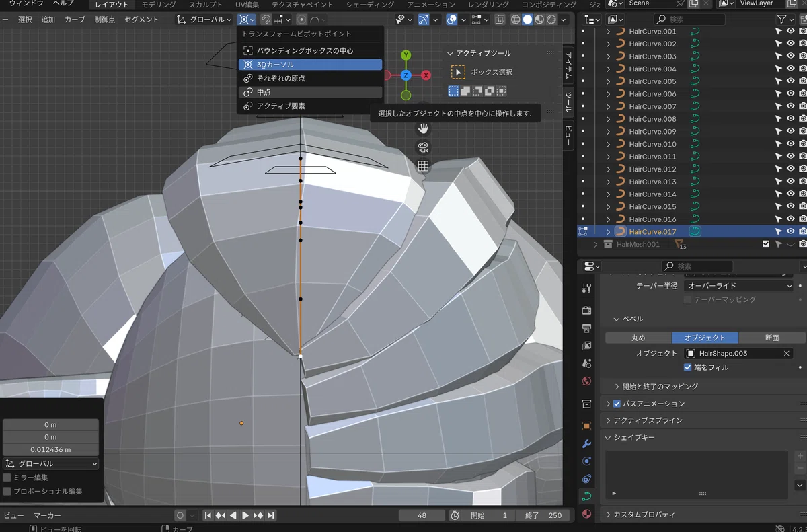This screenshot has height=532, width=807.
Task: Toggle the ミラー編集 checkbox
Action: (x=7, y=477)
